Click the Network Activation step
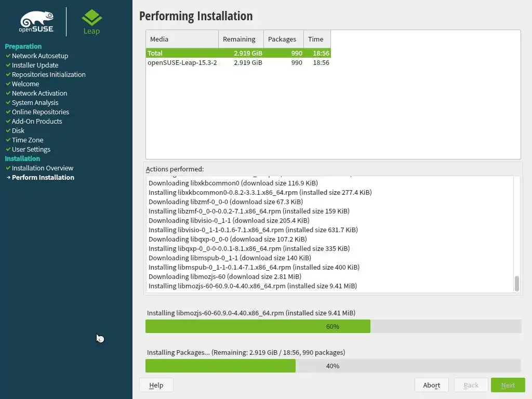Image resolution: width=532 pixels, height=399 pixels. [39, 93]
